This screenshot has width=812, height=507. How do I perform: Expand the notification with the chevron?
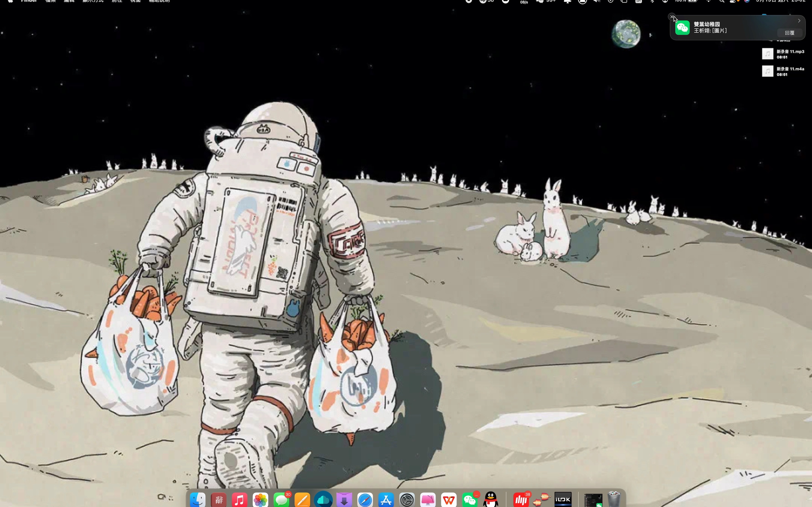tap(799, 21)
